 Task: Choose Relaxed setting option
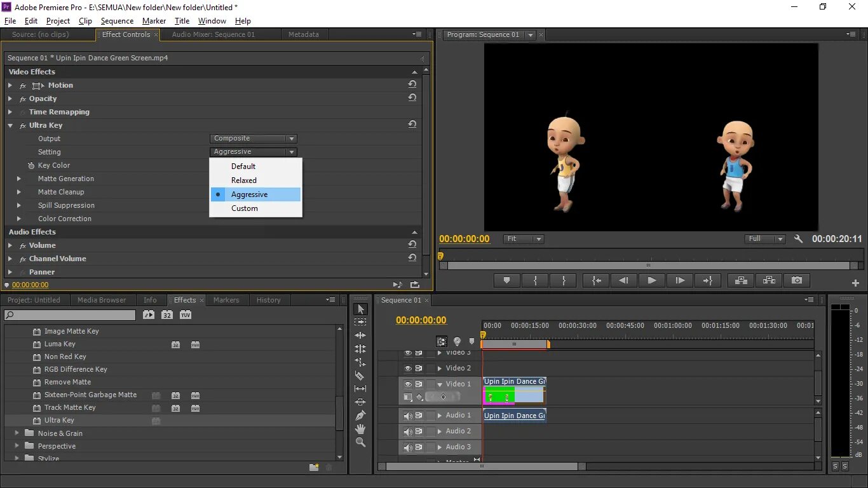[255, 180]
